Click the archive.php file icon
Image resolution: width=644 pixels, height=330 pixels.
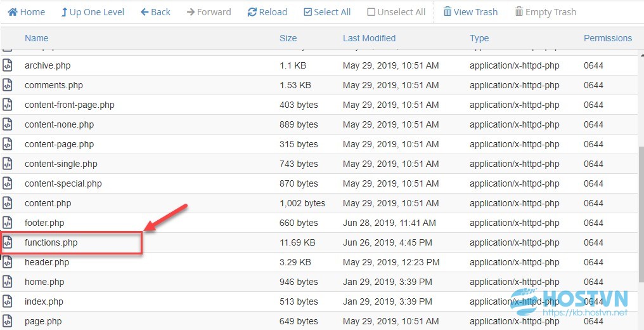click(x=8, y=65)
